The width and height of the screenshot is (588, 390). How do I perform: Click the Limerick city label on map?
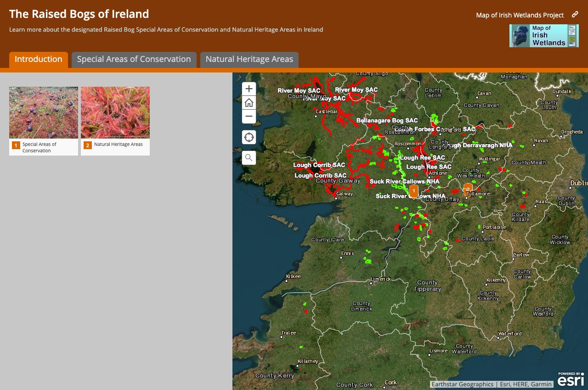click(x=381, y=279)
